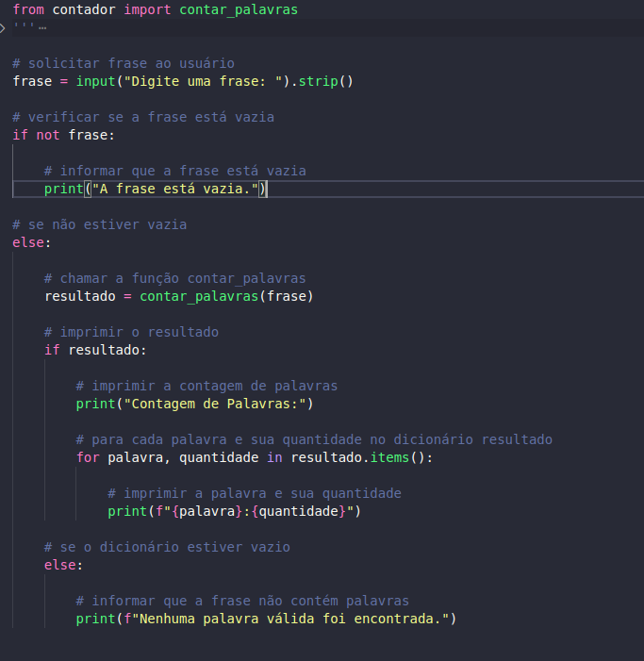Click the 'if not frase:' line
The width and height of the screenshot is (644, 661).
(x=63, y=136)
